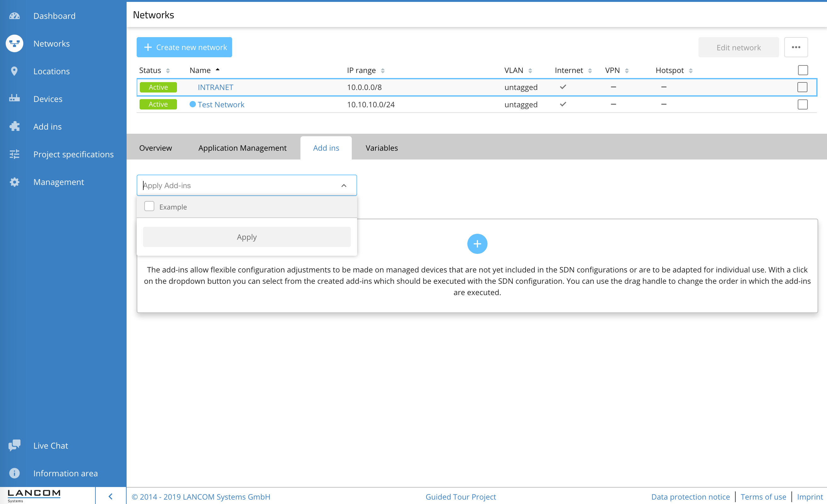The image size is (827, 504).
Task: Switch to the Variables tab
Action: (x=382, y=148)
